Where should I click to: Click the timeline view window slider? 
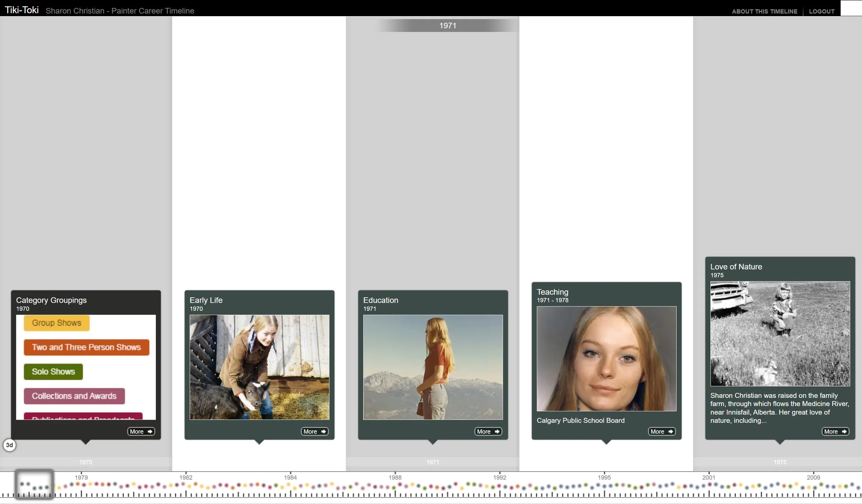coord(34,484)
